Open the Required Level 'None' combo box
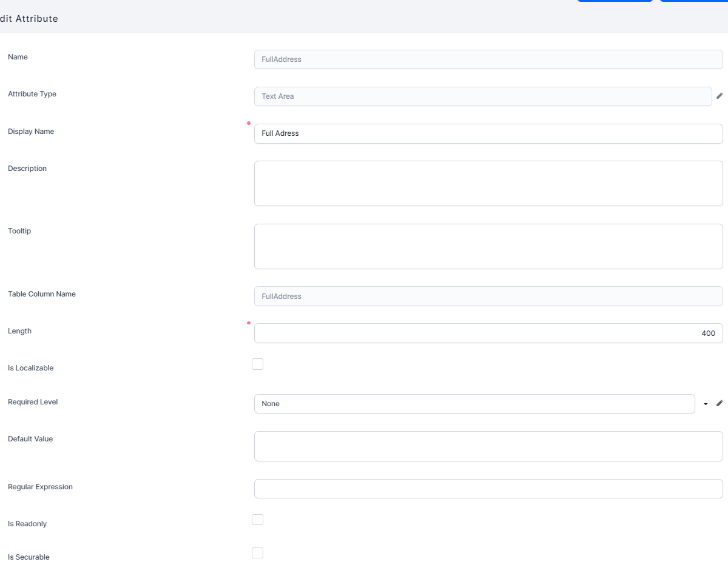Screen dimensions: 728x579 474,404
